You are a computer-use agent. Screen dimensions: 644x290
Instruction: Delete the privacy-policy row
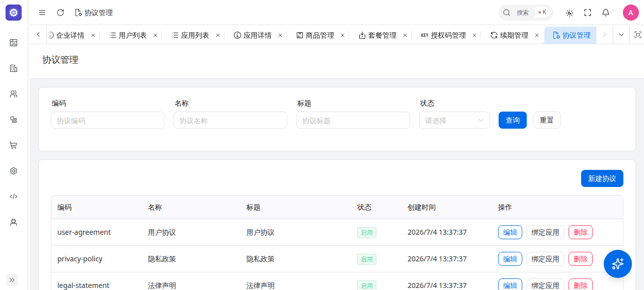(x=581, y=259)
